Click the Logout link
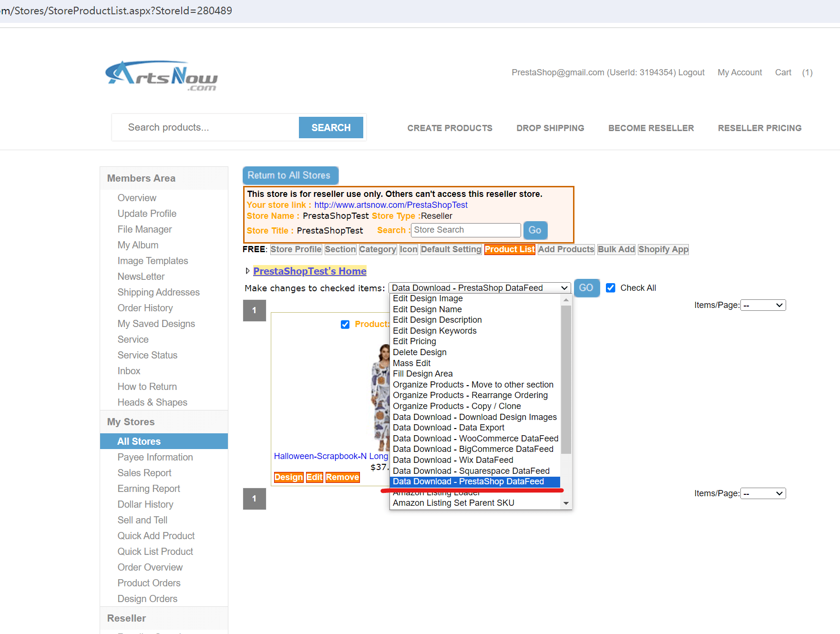Image resolution: width=840 pixels, height=634 pixels. click(691, 72)
